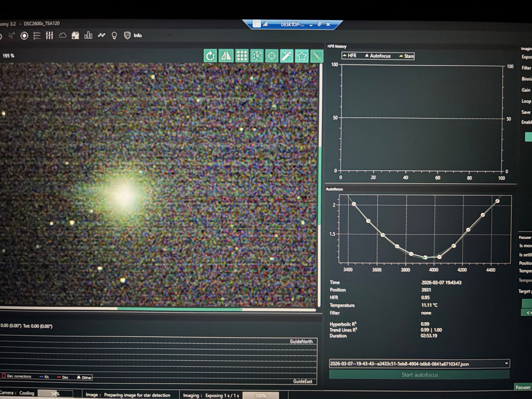532x399 pixels.
Task: Click the remote session pin icon
Action: (257, 24)
